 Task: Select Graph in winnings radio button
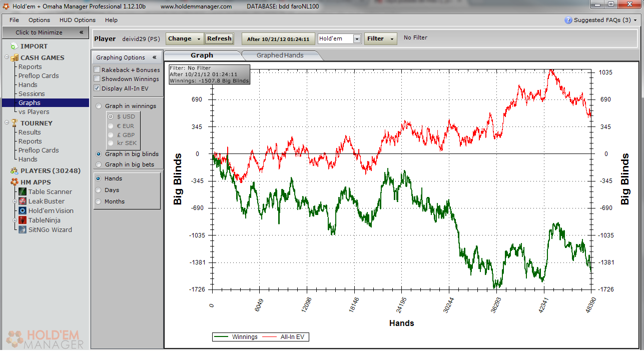(x=99, y=106)
